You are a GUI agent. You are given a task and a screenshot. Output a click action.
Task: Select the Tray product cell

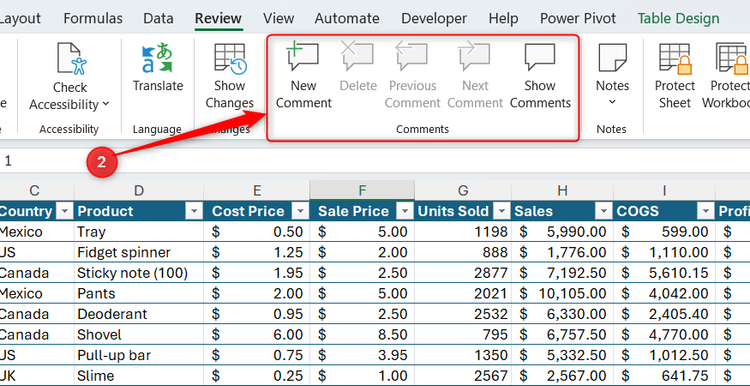[139, 232]
